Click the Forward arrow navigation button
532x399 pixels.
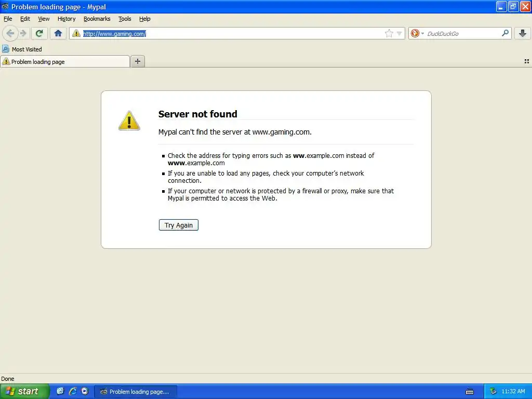tap(23, 33)
